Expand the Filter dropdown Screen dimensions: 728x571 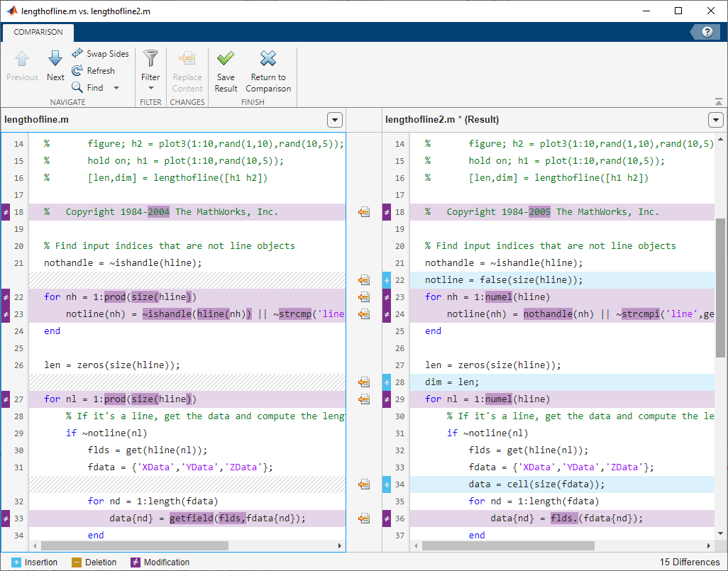tap(150, 88)
